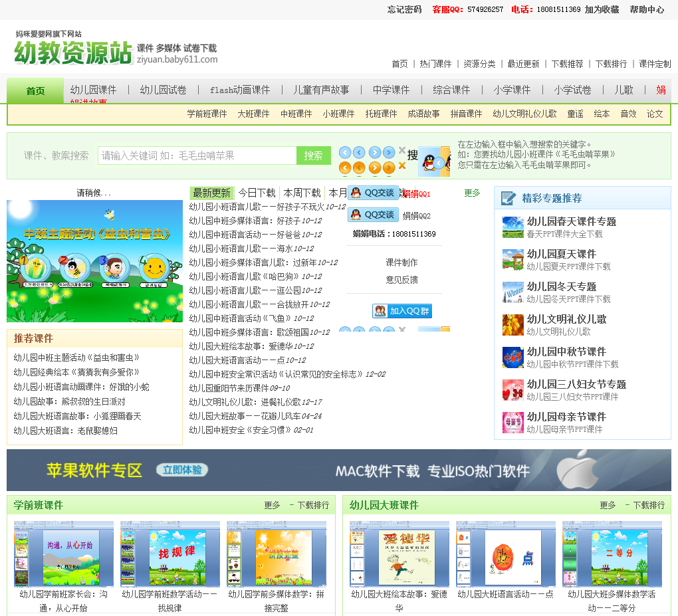Open the 帮助中心 link at the top
Screen dimensions: 678x616
[x=647, y=9]
